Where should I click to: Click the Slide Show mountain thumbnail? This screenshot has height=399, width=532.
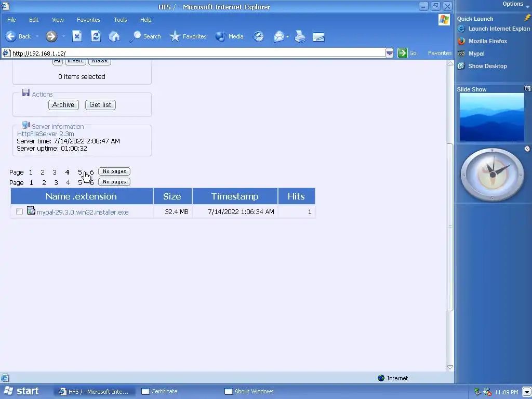pos(491,117)
